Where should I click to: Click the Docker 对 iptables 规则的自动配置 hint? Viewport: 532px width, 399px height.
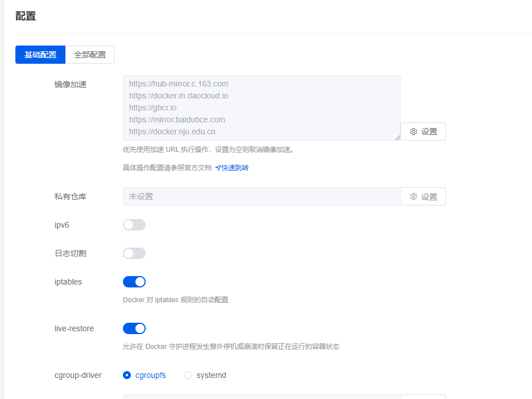[176, 300]
